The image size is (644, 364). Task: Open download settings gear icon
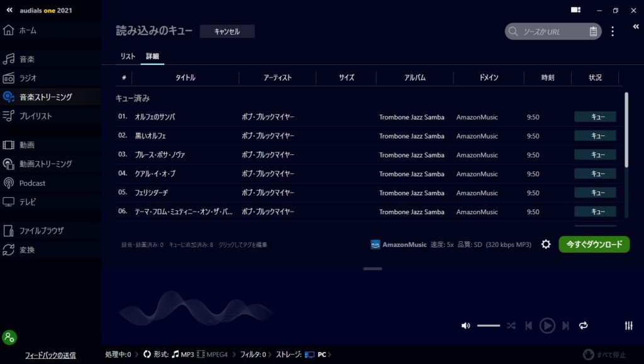546,244
